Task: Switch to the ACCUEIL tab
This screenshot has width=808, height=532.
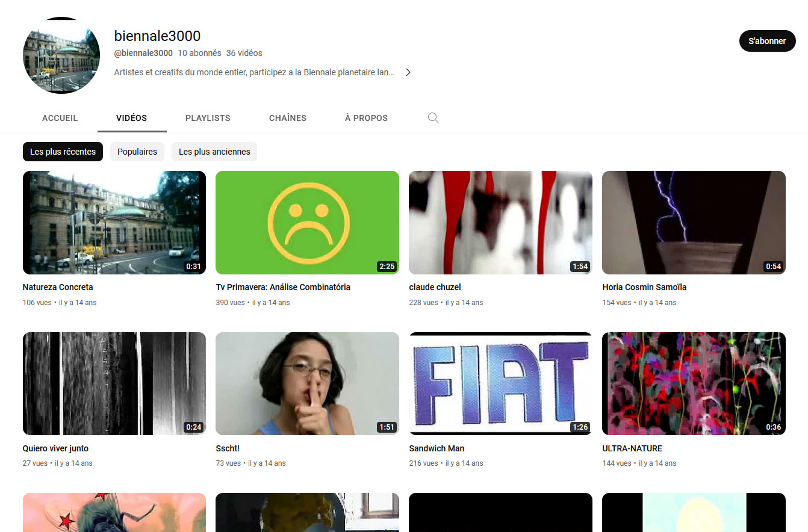Action: [60, 118]
